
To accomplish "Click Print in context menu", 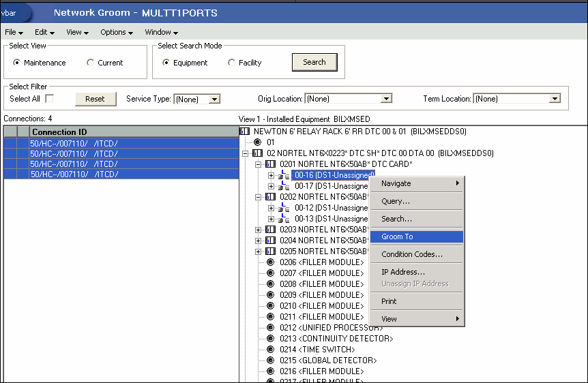I will tap(417, 301).
